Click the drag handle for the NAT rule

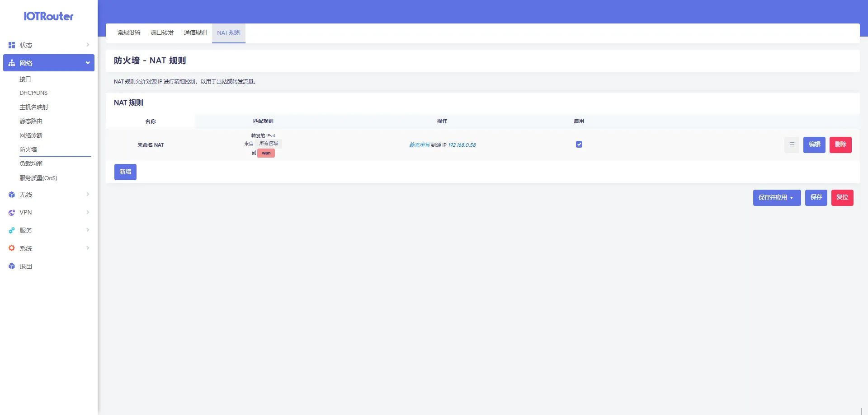tap(792, 145)
